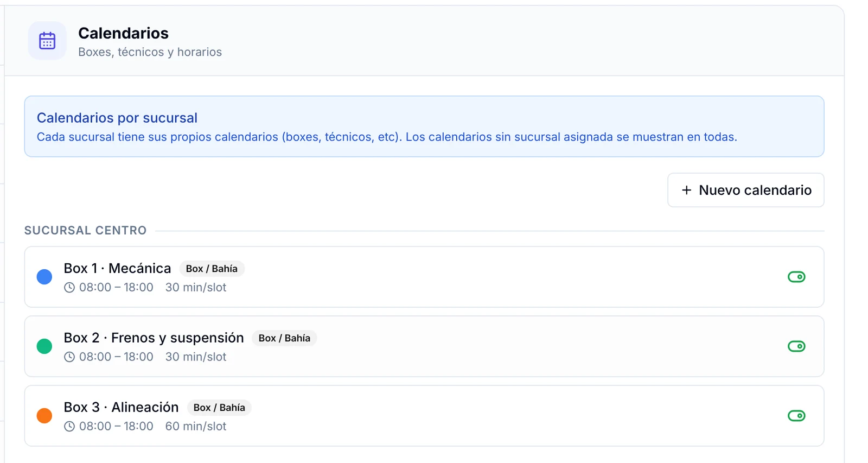Toggle the Box 1 · Mecánica calendar switch
Viewport: 868px width, 463px height.
pyautogui.click(x=796, y=277)
